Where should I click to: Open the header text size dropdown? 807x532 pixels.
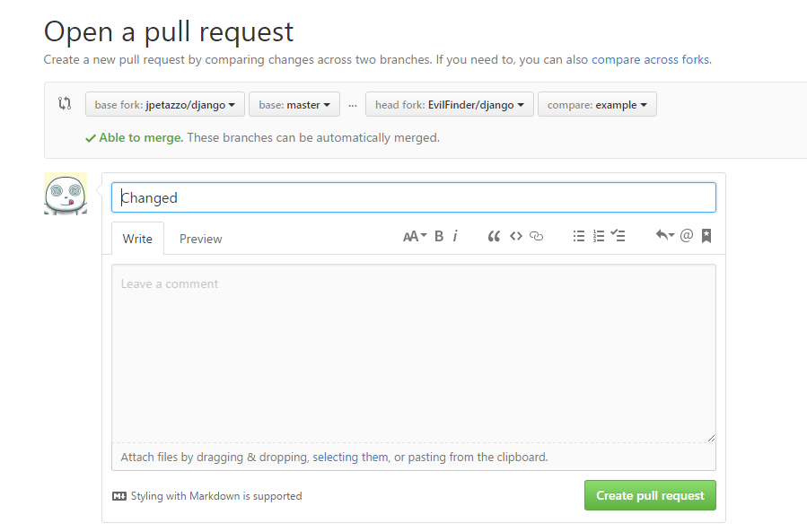(414, 236)
